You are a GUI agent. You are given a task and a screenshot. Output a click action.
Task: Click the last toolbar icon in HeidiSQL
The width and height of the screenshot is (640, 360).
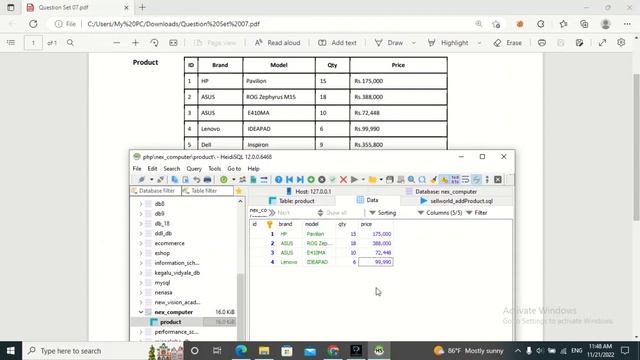tap(498, 180)
